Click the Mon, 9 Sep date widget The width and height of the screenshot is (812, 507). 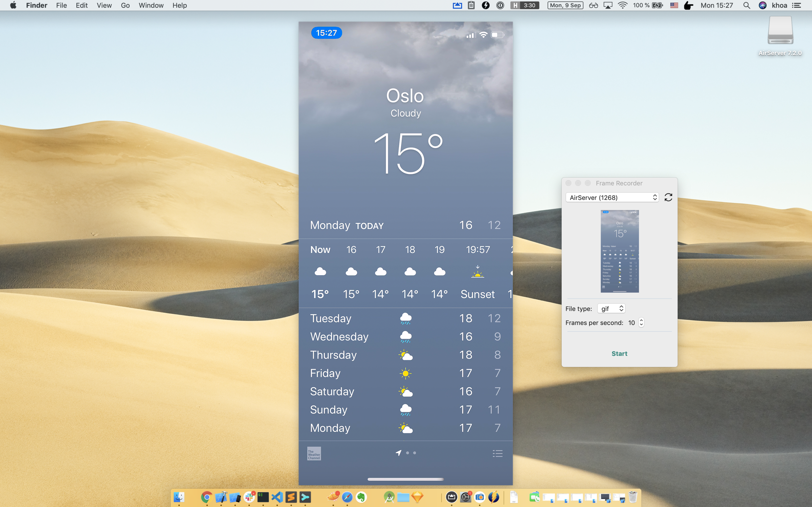click(x=565, y=5)
